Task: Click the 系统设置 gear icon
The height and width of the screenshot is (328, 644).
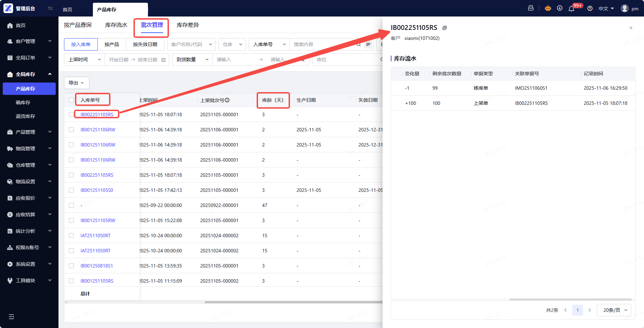Action: [10, 264]
